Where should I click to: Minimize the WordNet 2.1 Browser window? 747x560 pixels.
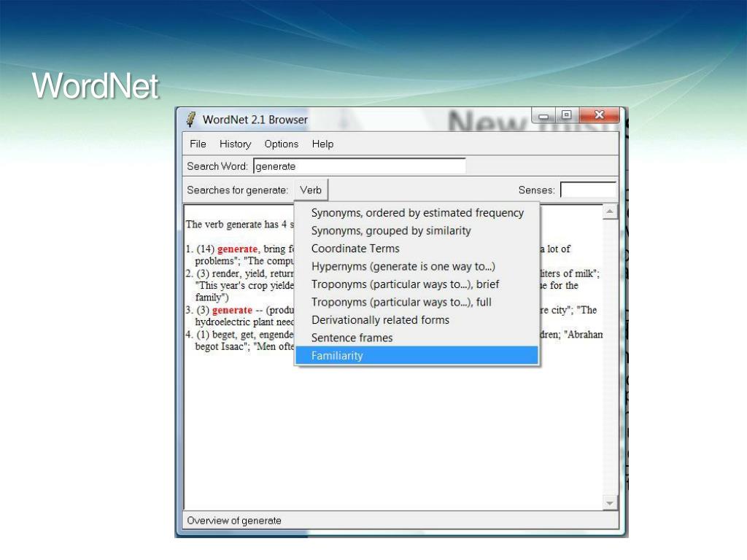(x=543, y=116)
